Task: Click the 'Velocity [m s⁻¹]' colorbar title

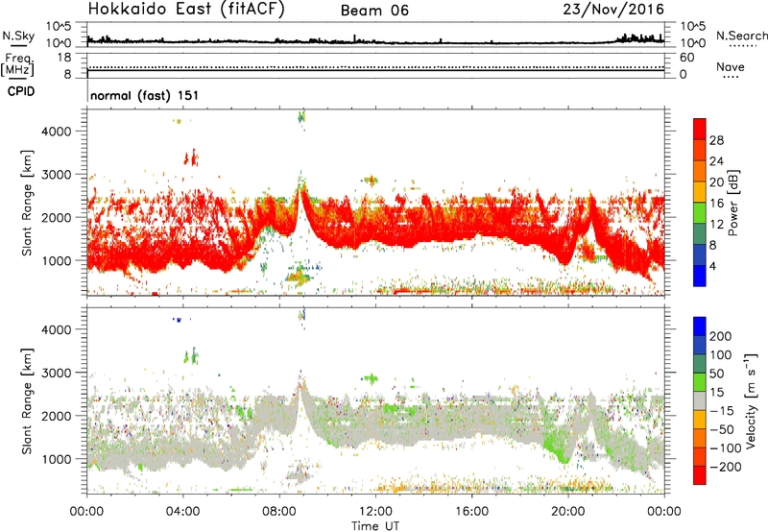Action: 751,400
